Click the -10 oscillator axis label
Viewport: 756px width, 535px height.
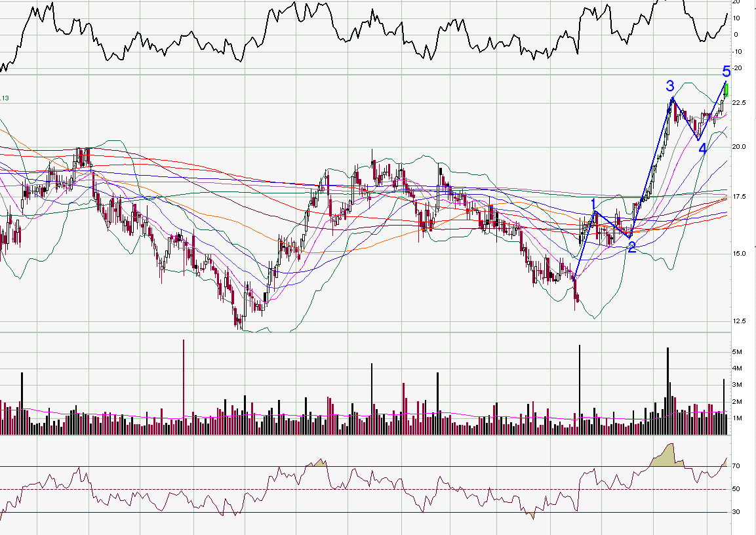click(737, 52)
